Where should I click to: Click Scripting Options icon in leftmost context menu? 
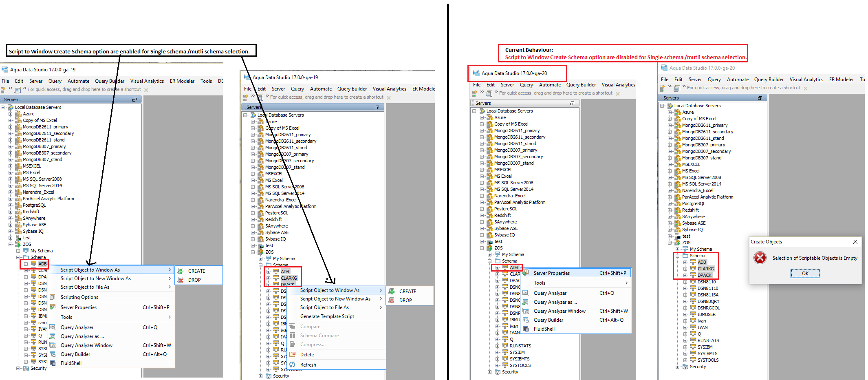[53, 297]
